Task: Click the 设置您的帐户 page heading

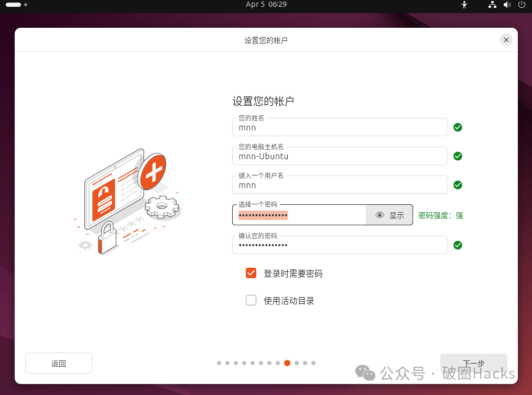Action: [263, 101]
